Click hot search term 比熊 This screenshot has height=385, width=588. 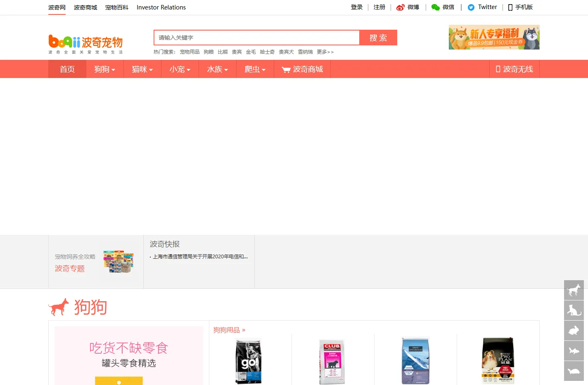click(x=223, y=52)
